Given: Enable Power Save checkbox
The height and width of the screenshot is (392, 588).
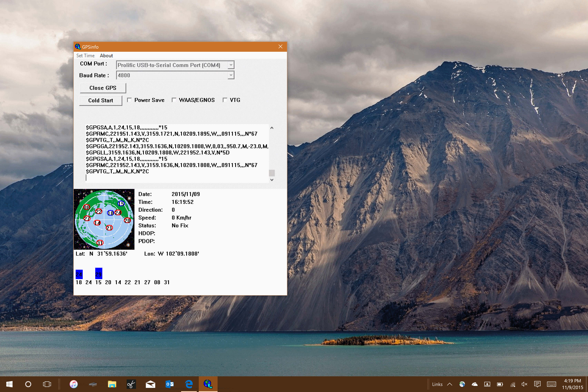Looking at the screenshot, I should point(129,100).
